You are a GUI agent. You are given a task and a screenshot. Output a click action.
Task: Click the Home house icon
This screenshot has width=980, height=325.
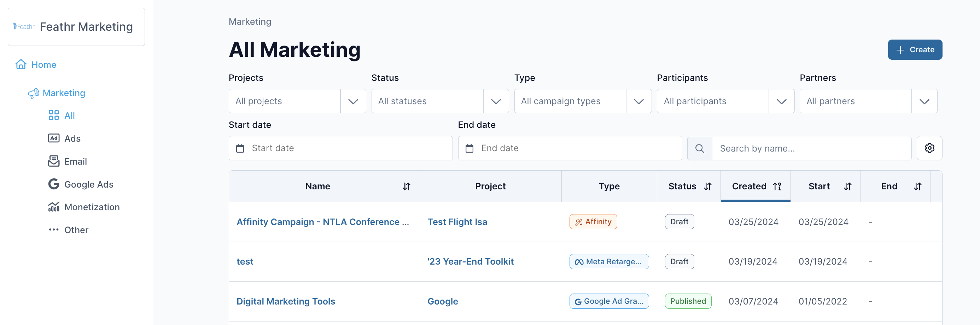click(x=21, y=64)
